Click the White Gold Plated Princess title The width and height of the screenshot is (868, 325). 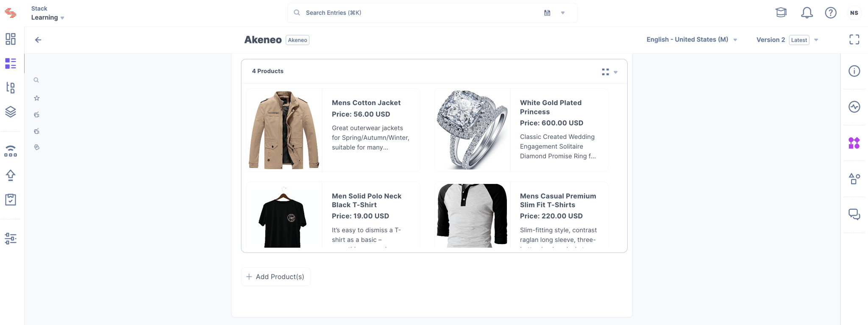551,107
